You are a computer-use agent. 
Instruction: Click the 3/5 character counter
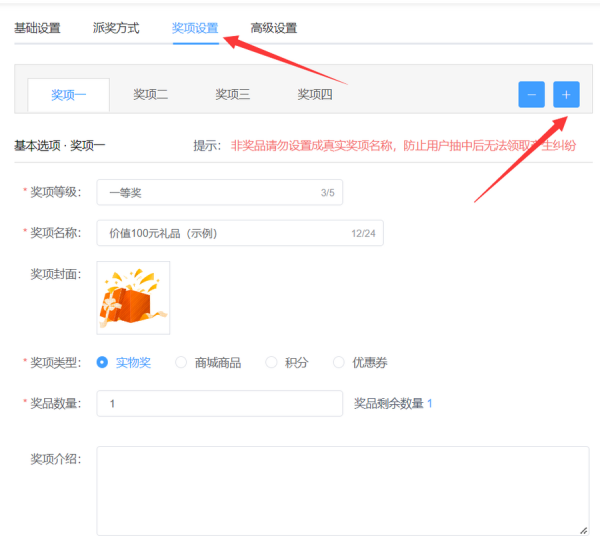coord(328,193)
